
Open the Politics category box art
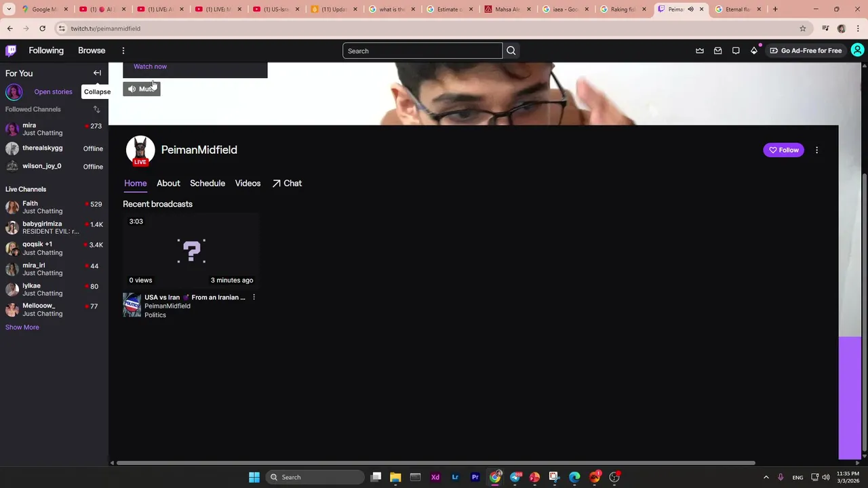tap(132, 306)
